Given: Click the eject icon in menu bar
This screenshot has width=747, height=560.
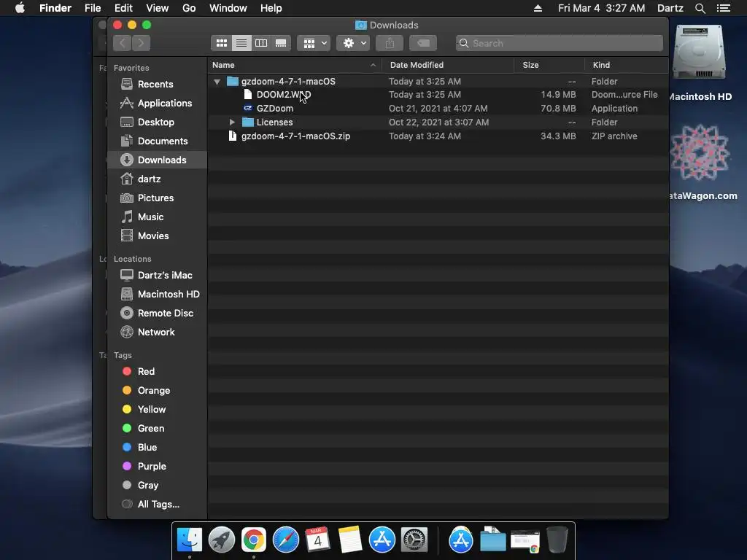Looking at the screenshot, I should pyautogui.click(x=538, y=8).
